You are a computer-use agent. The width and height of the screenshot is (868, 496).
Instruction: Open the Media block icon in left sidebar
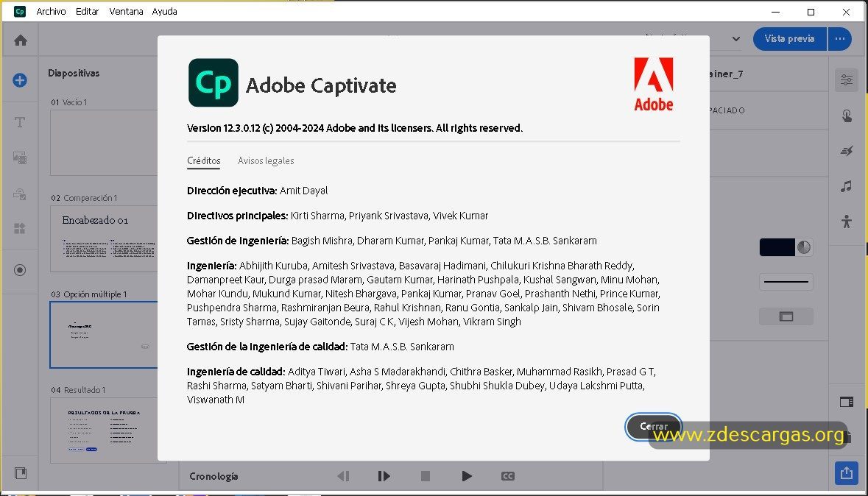tap(20, 158)
